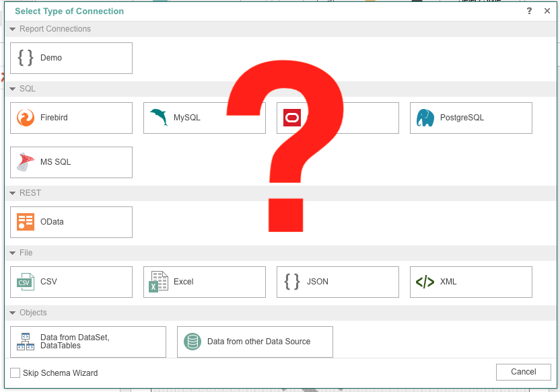Select the CSV file connection
This screenshot has height=392, width=560.
[x=71, y=282]
